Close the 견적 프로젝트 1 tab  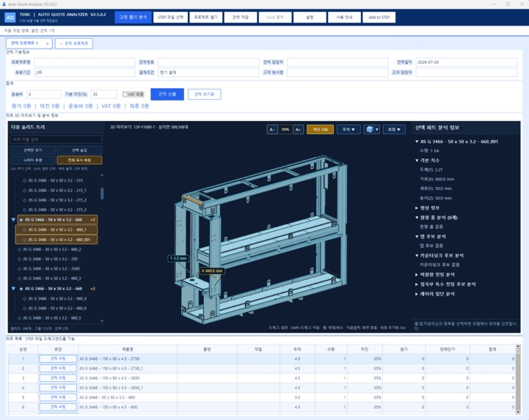click(x=48, y=43)
